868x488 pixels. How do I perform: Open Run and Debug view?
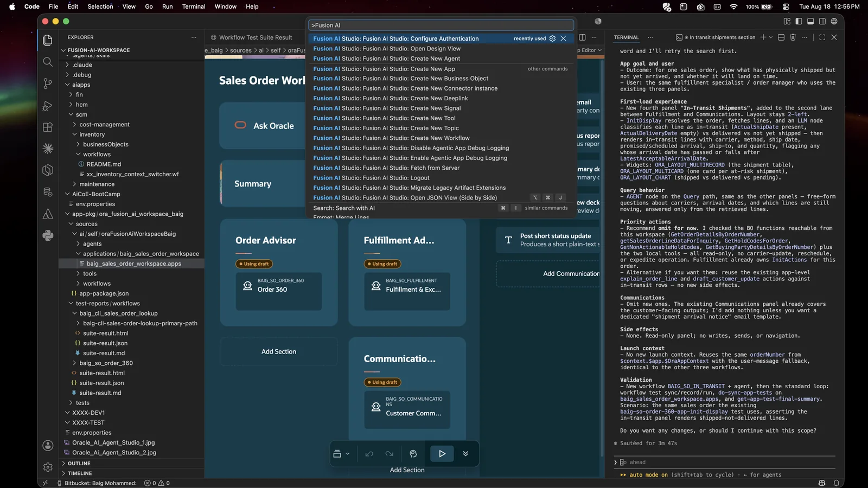(x=48, y=105)
